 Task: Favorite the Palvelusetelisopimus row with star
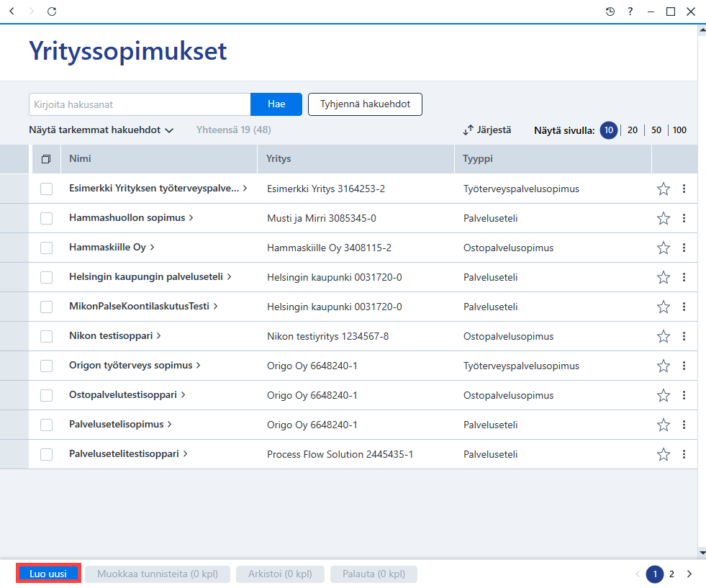664,425
